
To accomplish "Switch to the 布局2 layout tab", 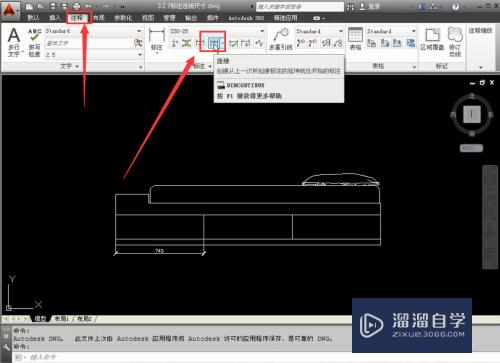I will tap(84, 319).
